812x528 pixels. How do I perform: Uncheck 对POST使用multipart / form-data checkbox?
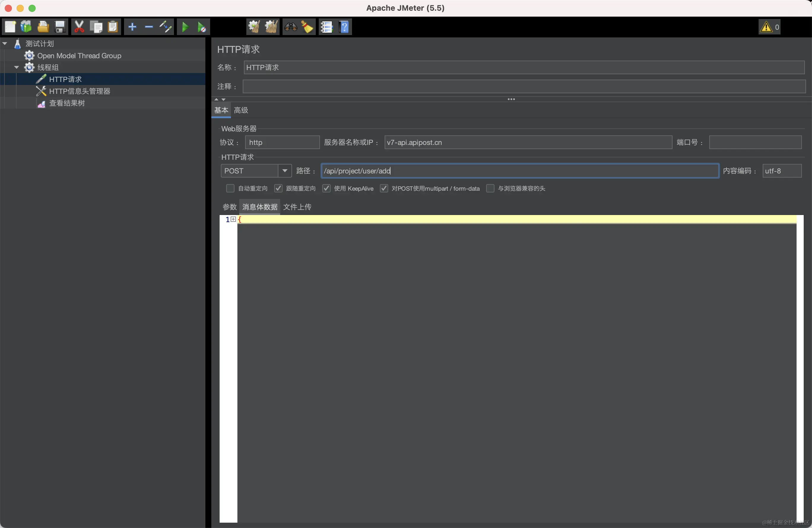[x=384, y=188]
